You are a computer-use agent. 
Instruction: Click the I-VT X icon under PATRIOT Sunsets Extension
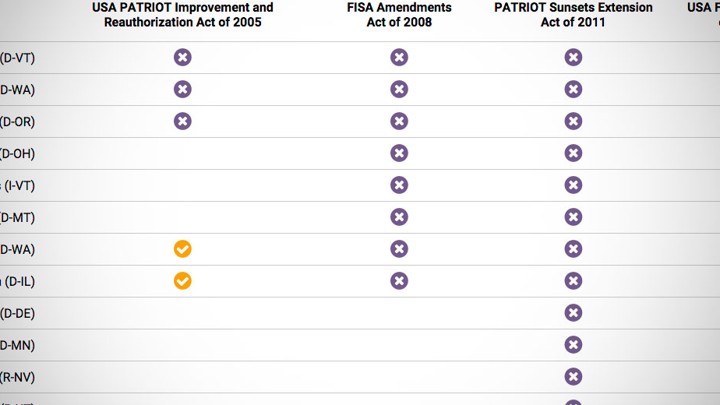[573, 185]
